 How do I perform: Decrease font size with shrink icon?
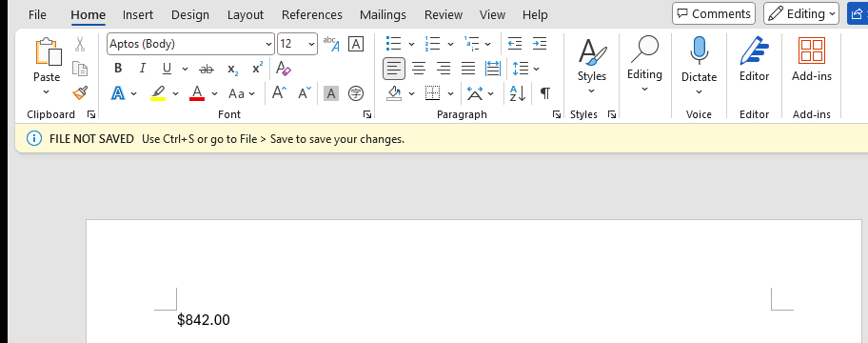pos(305,93)
